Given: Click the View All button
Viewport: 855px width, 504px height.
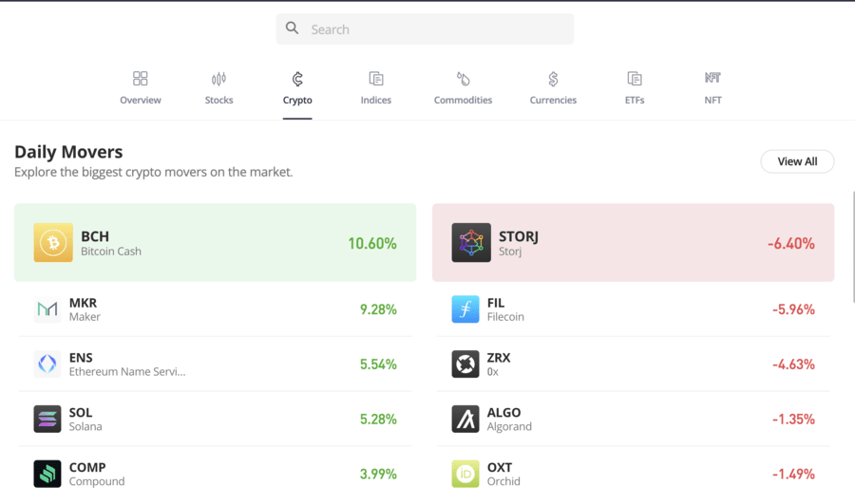Looking at the screenshot, I should (x=797, y=161).
